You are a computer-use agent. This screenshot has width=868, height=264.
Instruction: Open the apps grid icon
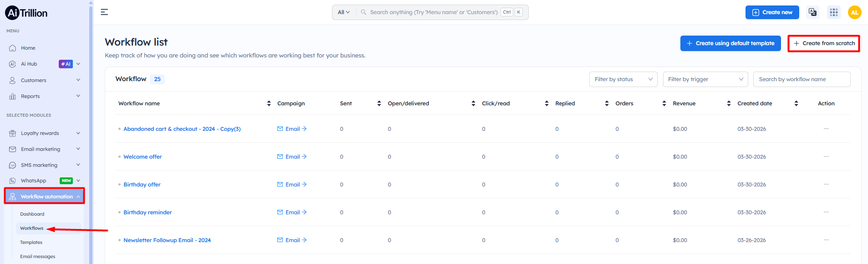pos(833,12)
